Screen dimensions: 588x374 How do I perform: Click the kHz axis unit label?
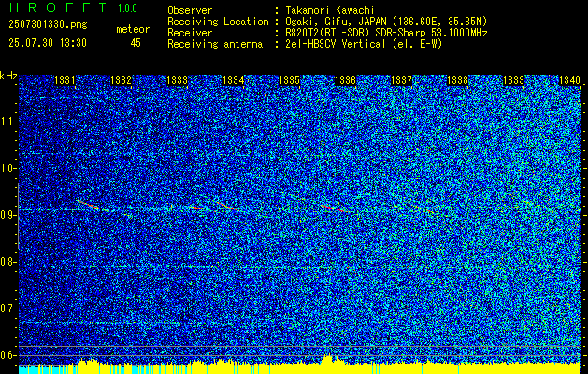8,76
